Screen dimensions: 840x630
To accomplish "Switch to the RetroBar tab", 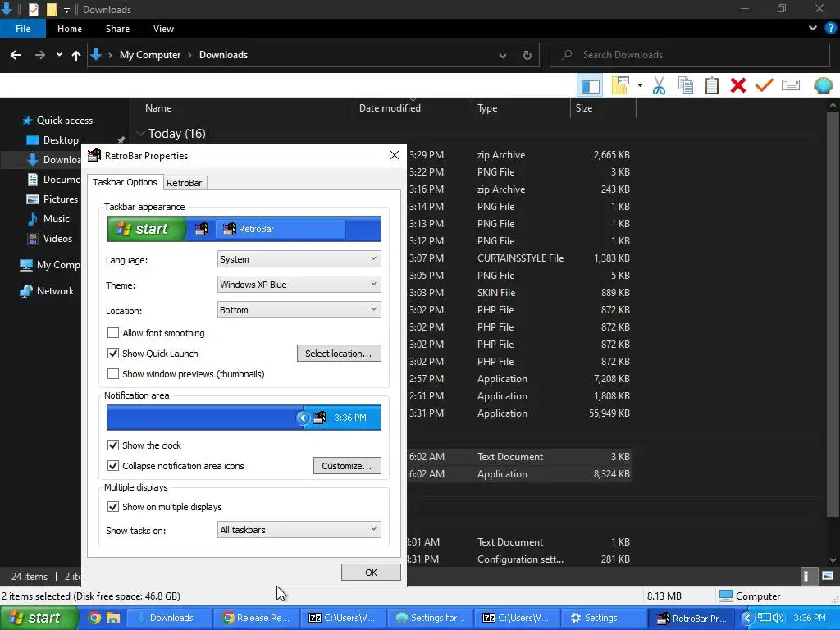I will point(185,183).
